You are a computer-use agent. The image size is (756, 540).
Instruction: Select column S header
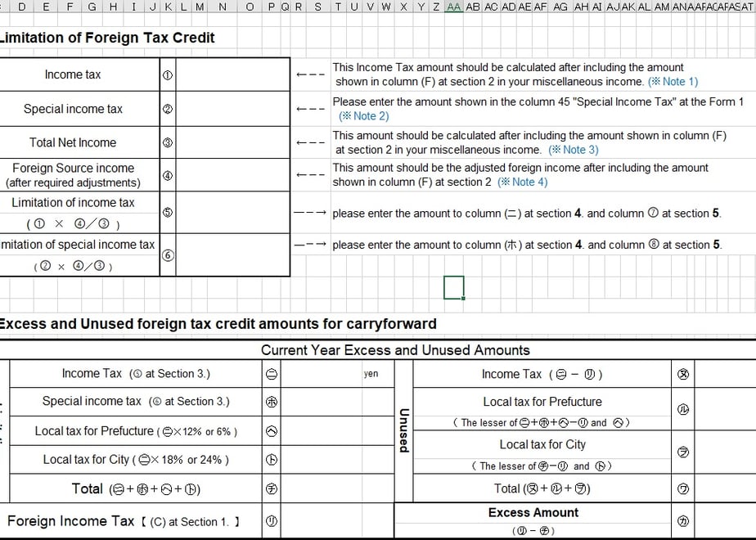tap(317, 7)
